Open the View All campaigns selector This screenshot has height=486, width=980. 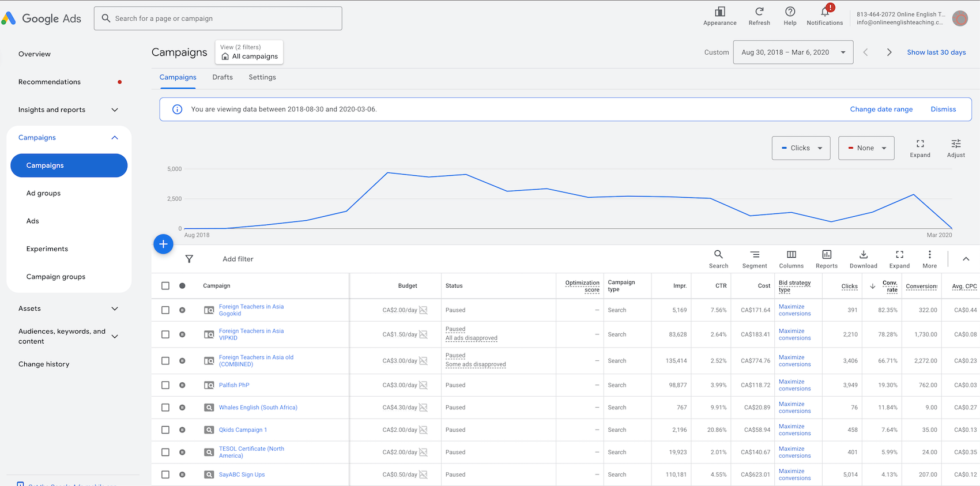coord(249,52)
